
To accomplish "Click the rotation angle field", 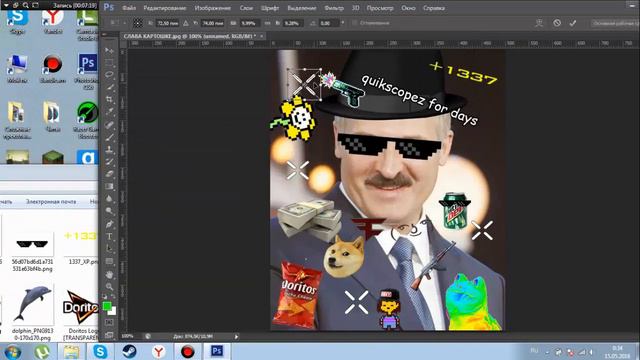I will click(329, 23).
